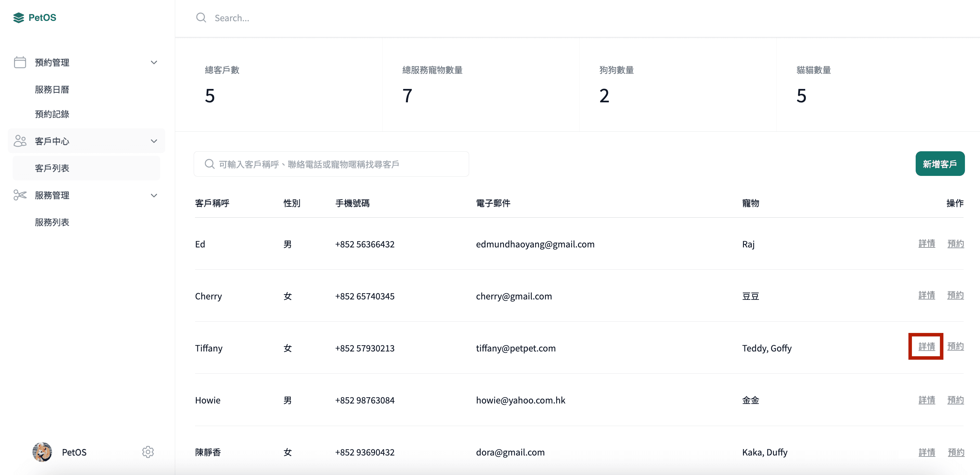Click 預約 for customer Howie
The width and height of the screenshot is (980, 475).
pyautogui.click(x=955, y=400)
